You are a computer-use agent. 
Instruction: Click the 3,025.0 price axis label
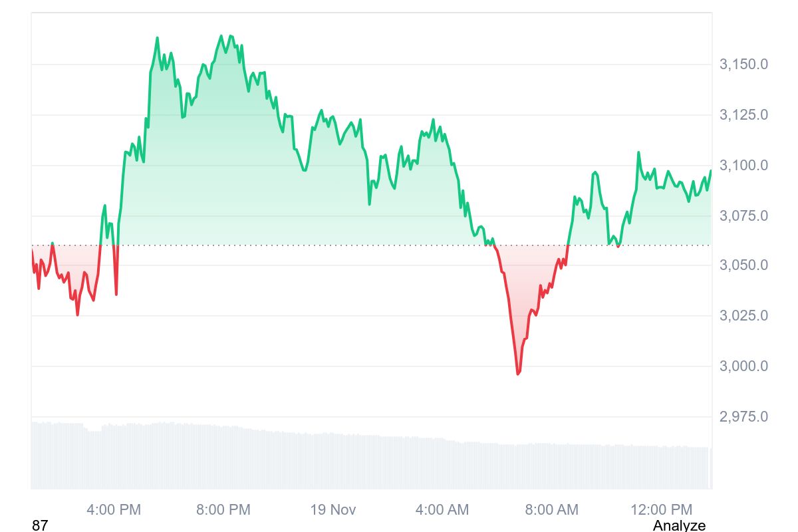743,316
